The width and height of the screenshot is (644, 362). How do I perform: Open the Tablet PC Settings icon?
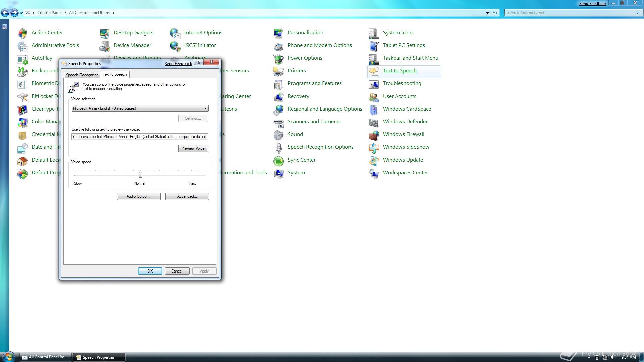tap(374, 46)
